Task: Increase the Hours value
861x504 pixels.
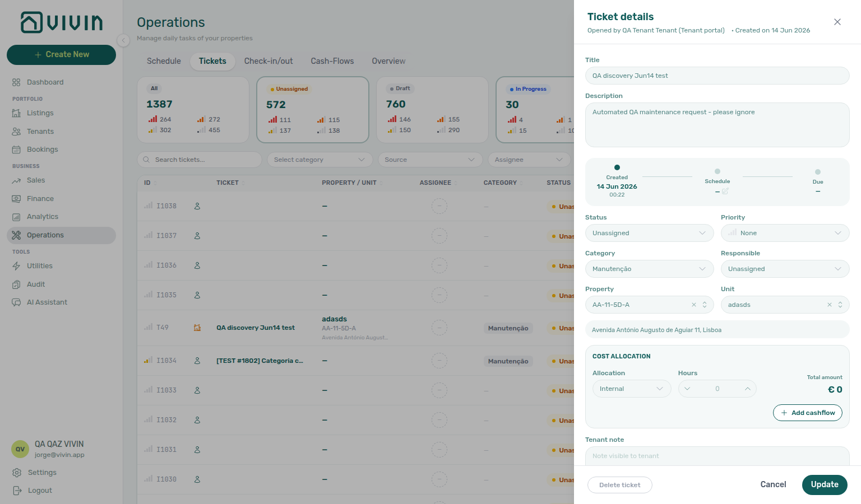Action: pos(748,389)
